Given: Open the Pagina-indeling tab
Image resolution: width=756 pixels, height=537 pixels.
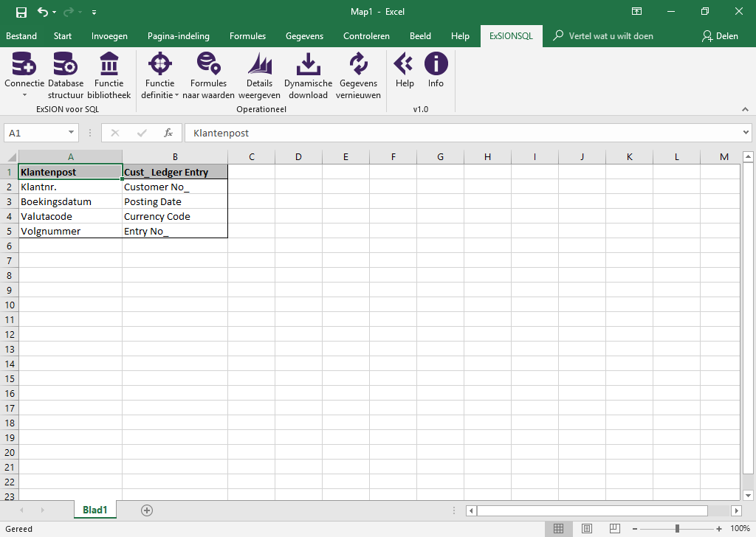Looking at the screenshot, I should (179, 36).
